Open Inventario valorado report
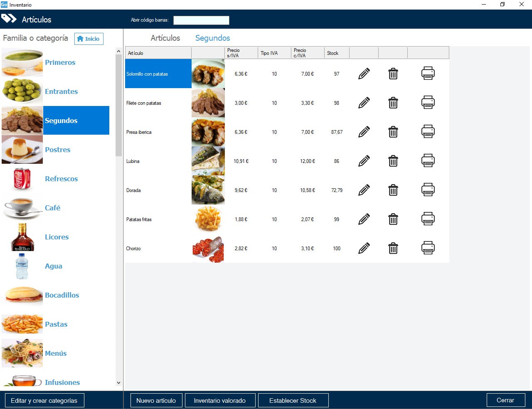Image resolution: width=532 pixels, height=409 pixels. coord(219,400)
